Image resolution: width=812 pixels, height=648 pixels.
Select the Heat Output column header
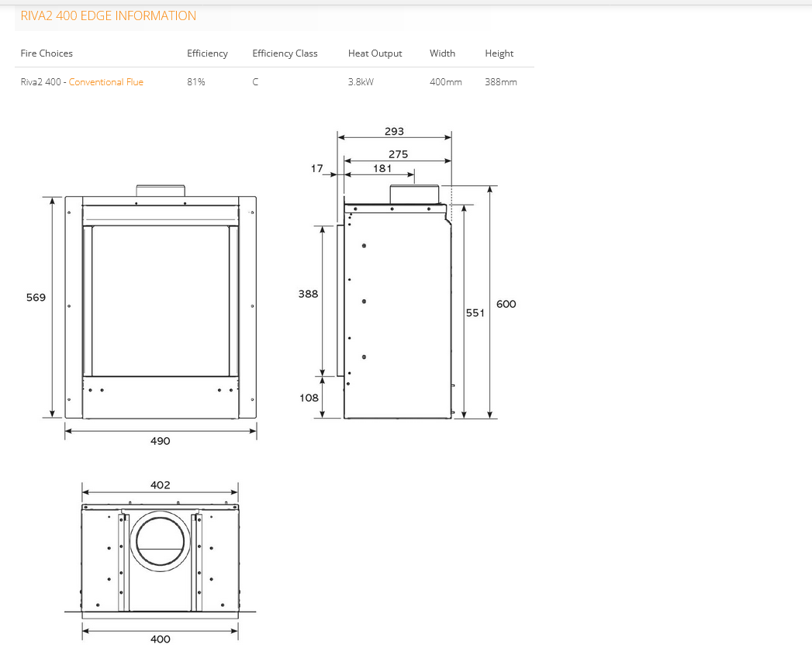(x=375, y=53)
